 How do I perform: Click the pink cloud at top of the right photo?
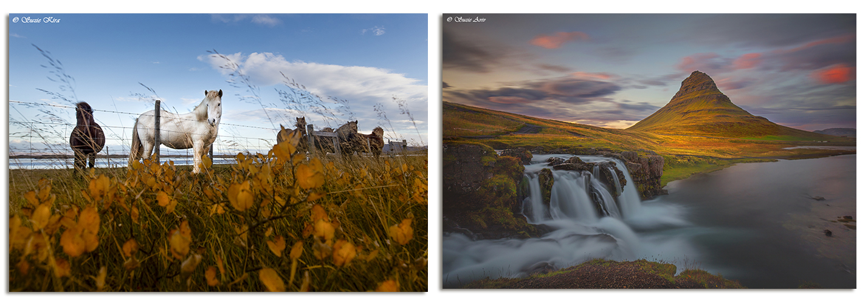pos(558,40)
